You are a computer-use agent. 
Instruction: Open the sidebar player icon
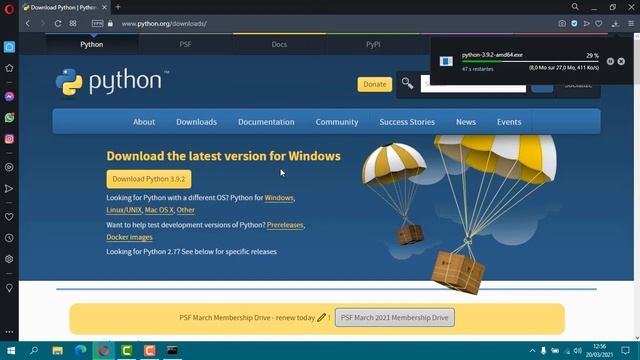pyautogui.click(x=9, y=167)
